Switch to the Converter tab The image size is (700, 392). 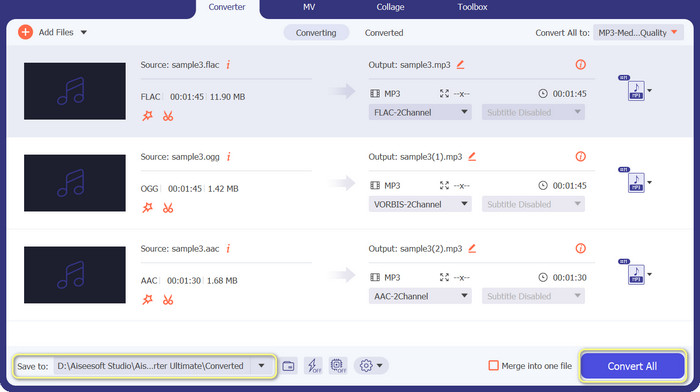[227, 7]
